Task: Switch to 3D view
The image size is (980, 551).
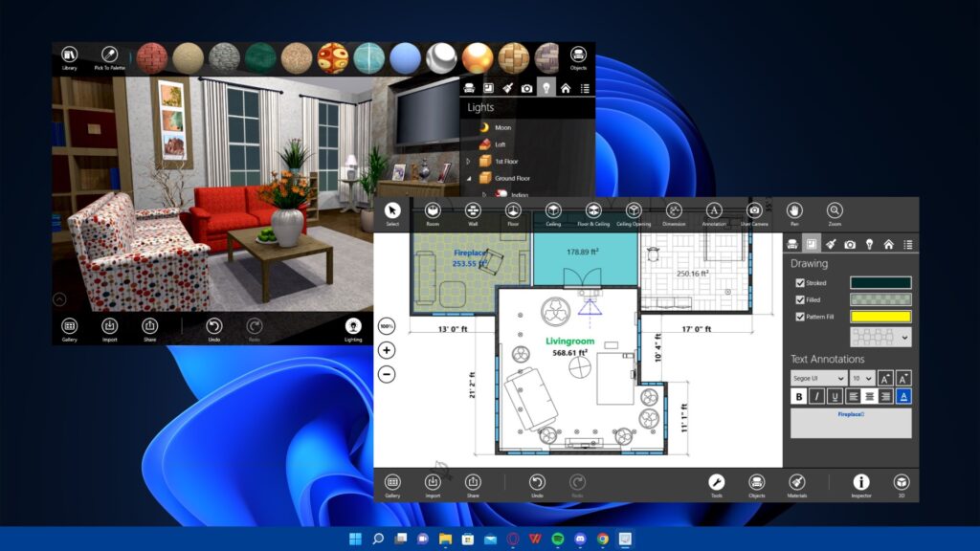Action: 902,485
